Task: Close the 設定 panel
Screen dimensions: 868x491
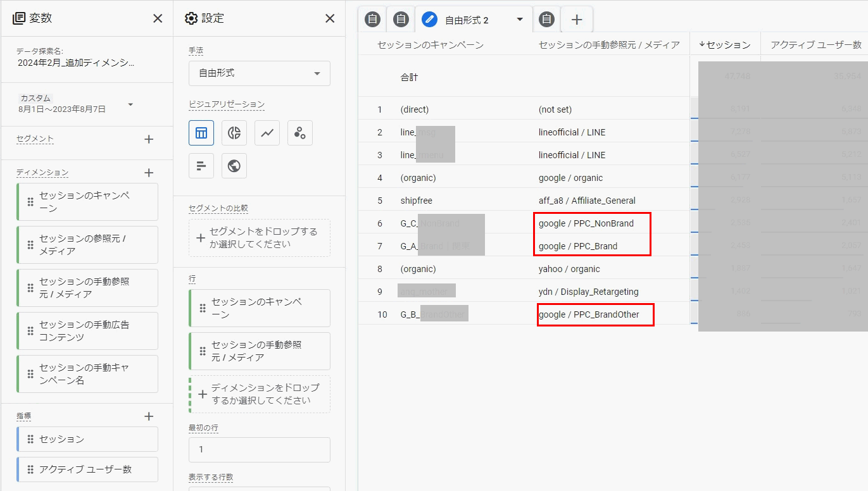Action: pyautogui.click(x=330, y=18)
